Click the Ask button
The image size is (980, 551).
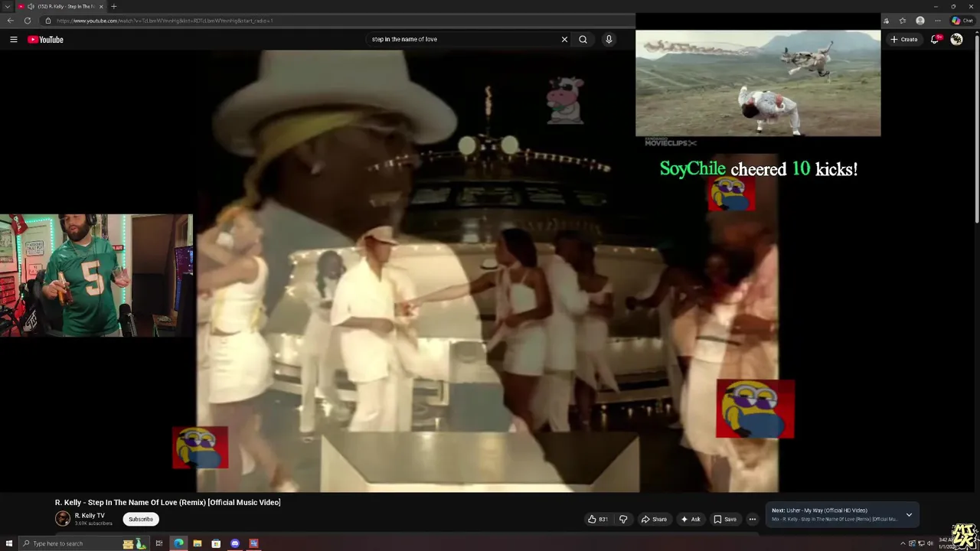[690, 519]
